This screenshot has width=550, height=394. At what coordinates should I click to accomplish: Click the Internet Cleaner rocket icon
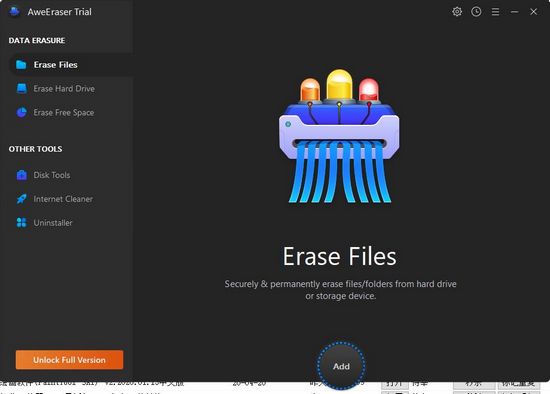[x=22, y=199]
